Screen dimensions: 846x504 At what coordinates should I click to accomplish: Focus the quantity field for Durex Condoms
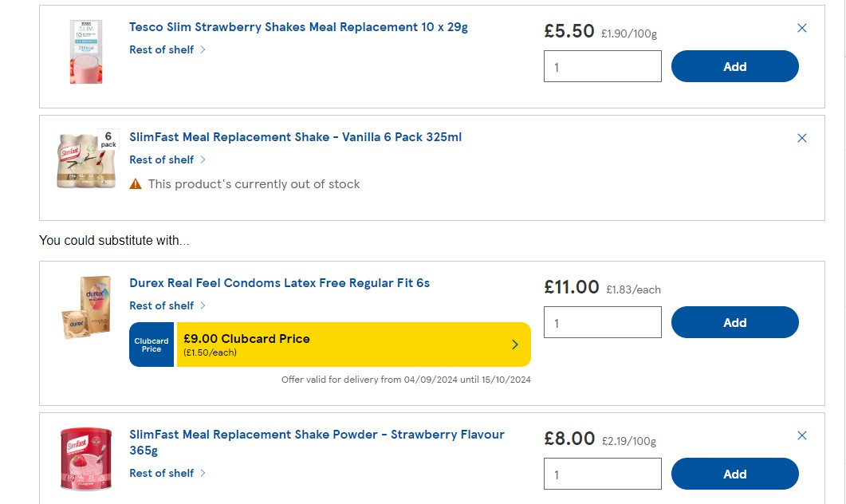[x=603, y=322]
